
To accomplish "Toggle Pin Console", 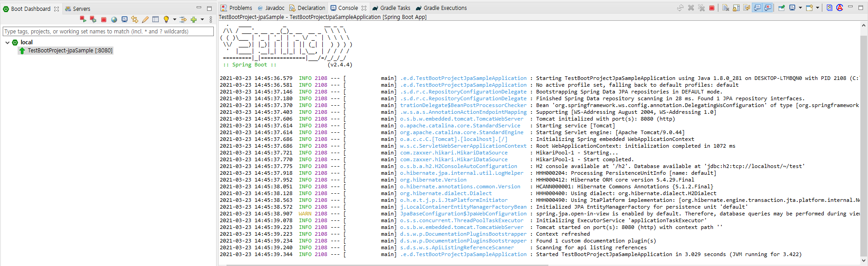I will coord(781,8).
